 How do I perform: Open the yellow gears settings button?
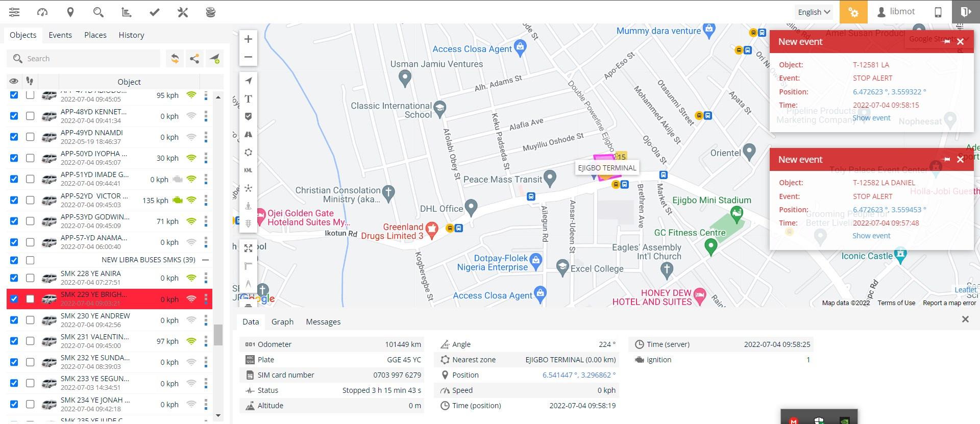[x=853, y=12]
